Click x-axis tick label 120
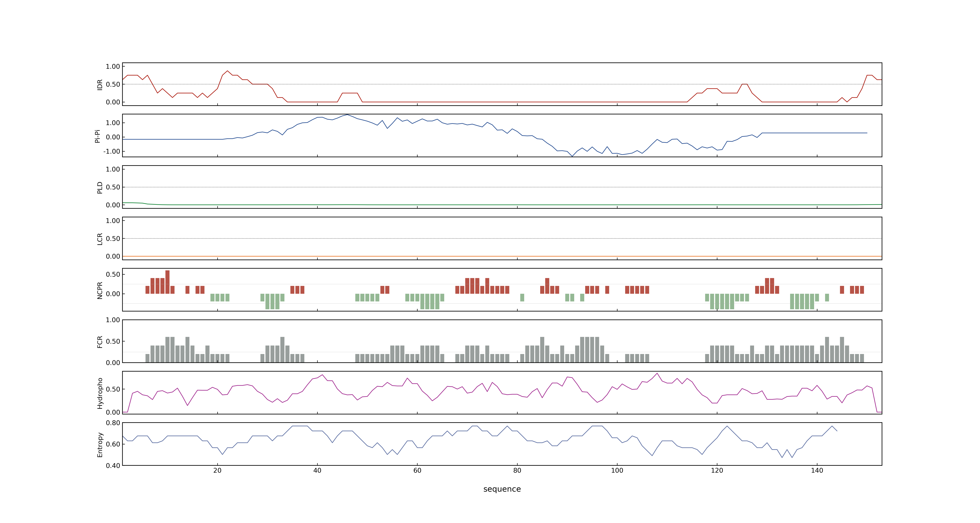Screen dimensions: 980x523 tap(717, 470)
